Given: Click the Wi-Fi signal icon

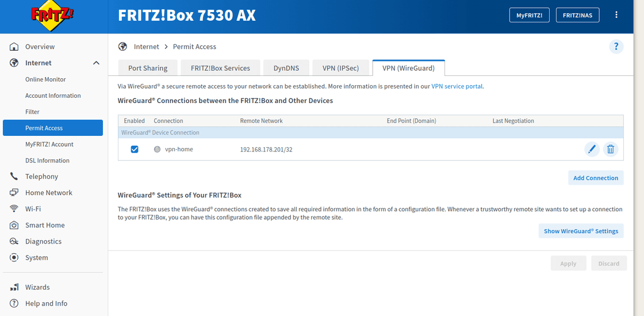Looking at the screenshot, I should 14,209.
